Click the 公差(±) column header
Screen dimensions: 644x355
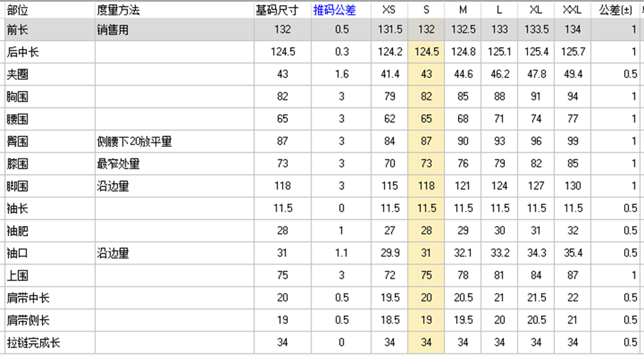click(x=616, y=10)
